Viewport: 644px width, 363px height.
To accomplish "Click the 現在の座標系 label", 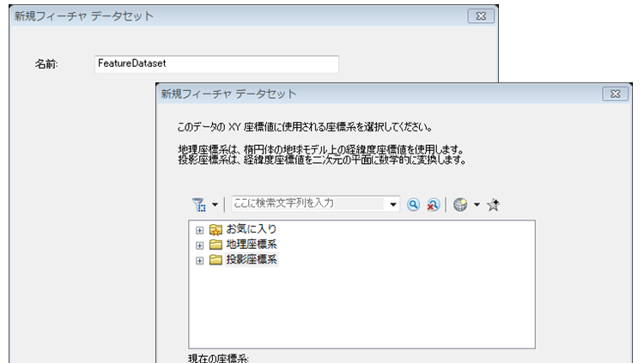I will click(218, 359).
